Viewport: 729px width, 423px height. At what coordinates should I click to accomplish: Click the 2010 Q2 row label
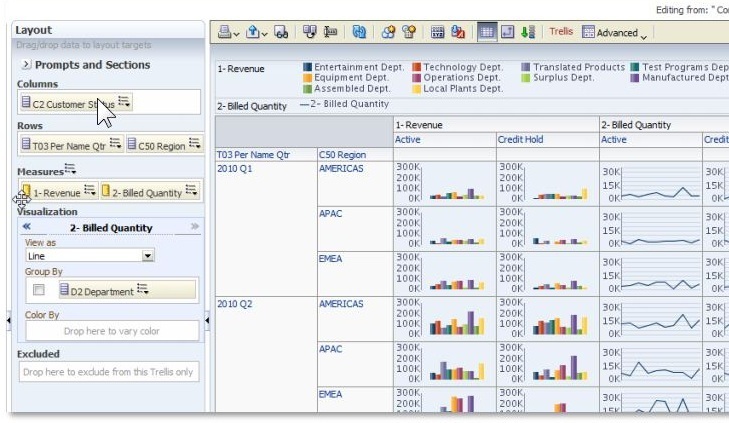[235, 304]
